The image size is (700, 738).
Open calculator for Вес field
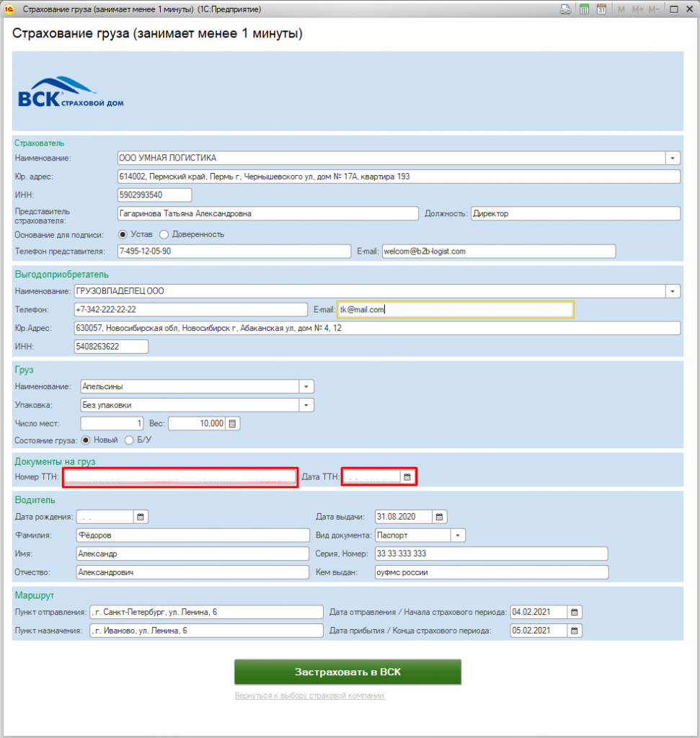coord(233,424)
